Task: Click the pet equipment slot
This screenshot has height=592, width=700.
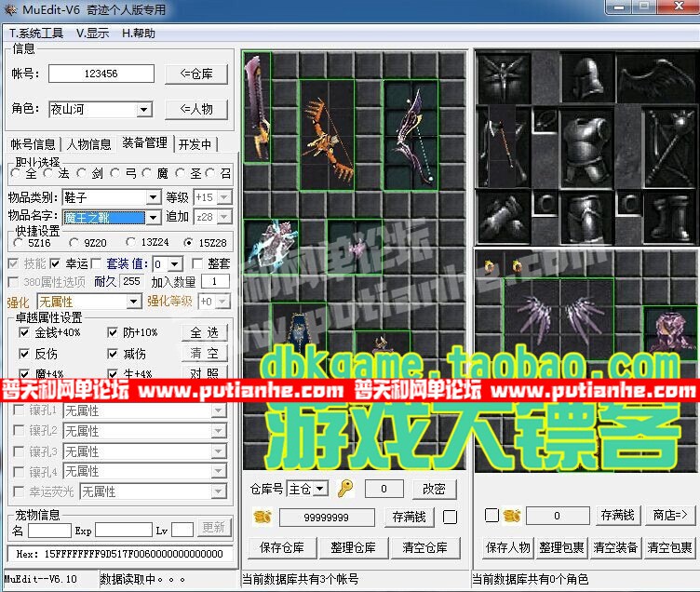Action: coord(504,77)
